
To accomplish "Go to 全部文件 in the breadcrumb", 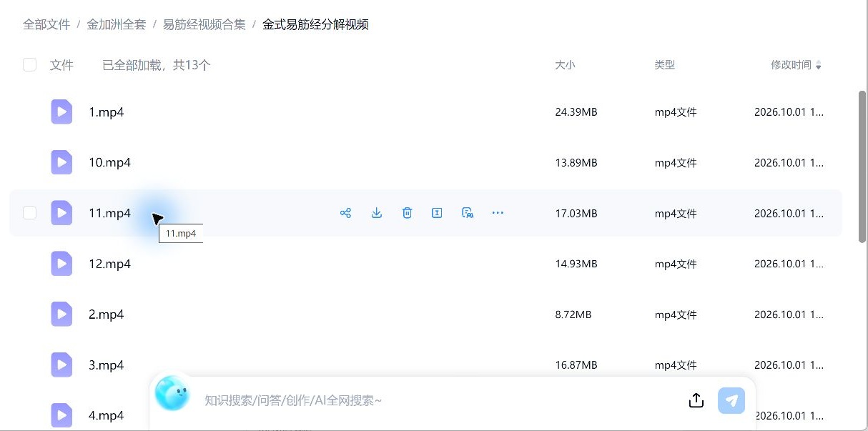I will (46, 24).
